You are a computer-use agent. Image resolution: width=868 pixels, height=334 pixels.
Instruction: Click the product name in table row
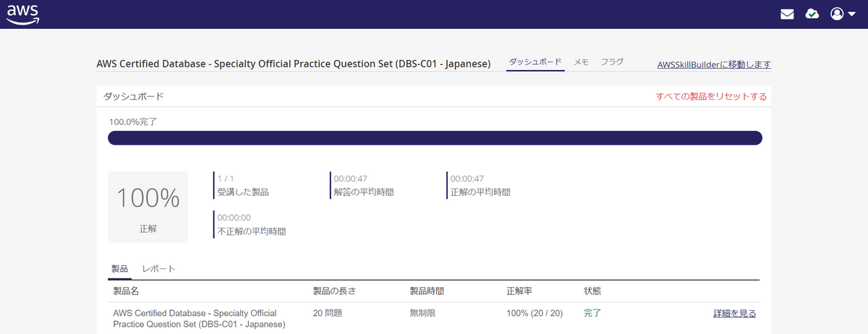coord(200,319)
